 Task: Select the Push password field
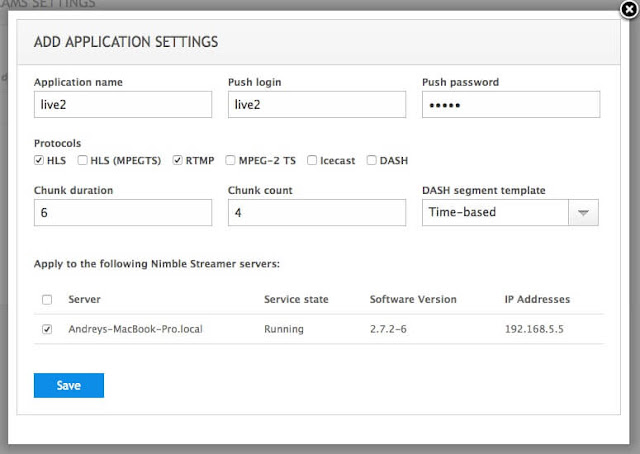click(511, 105)
